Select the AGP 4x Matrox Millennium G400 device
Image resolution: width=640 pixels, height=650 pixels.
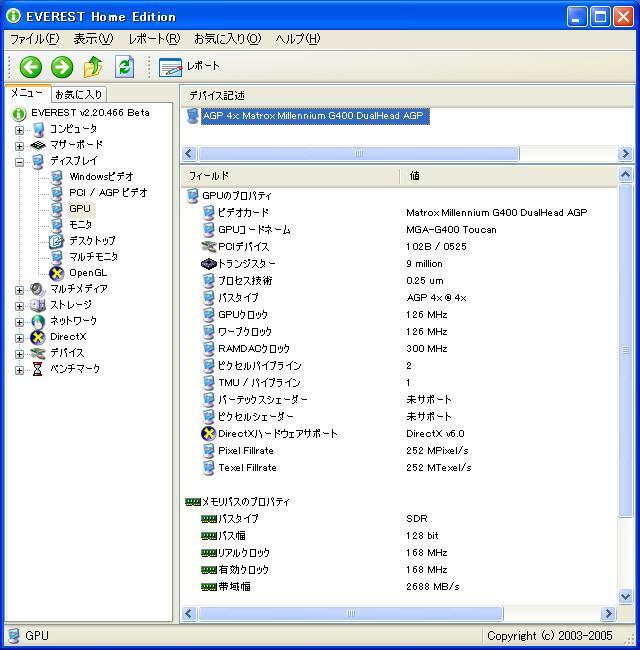pyautogui.click(x=313, y=116)
